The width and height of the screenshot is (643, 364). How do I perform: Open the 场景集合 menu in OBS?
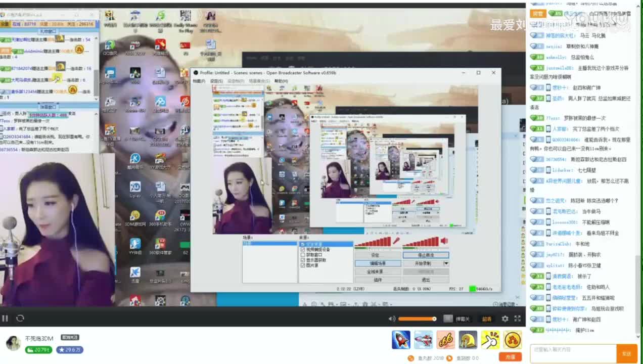click(x=259, y=81)
